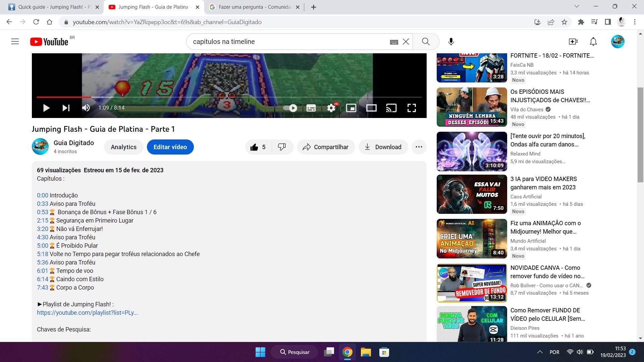The image size is (644, 362).
Task: Open the Guia Digitado channel avatar
Action: [40, 147]
